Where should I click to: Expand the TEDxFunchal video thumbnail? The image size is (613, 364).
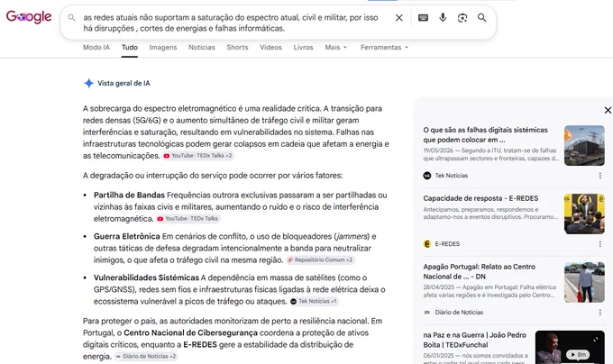[595, 340]
